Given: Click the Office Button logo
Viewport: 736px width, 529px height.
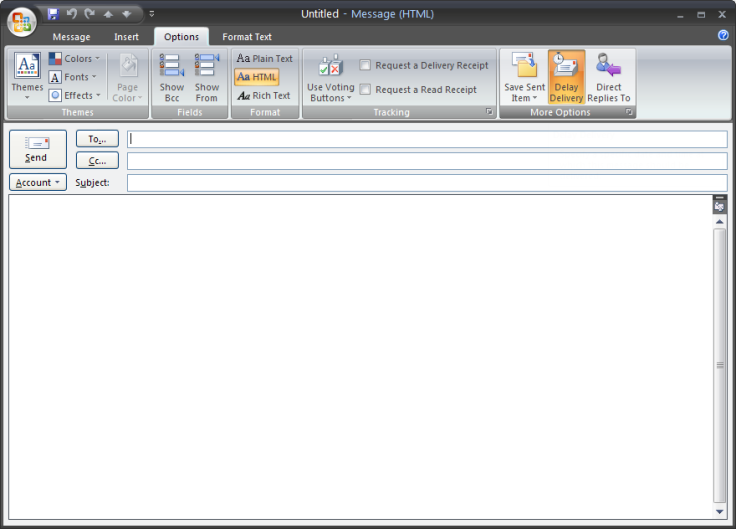Looking at the screenshot, I should pyautogui.click(x=22, y=21).
